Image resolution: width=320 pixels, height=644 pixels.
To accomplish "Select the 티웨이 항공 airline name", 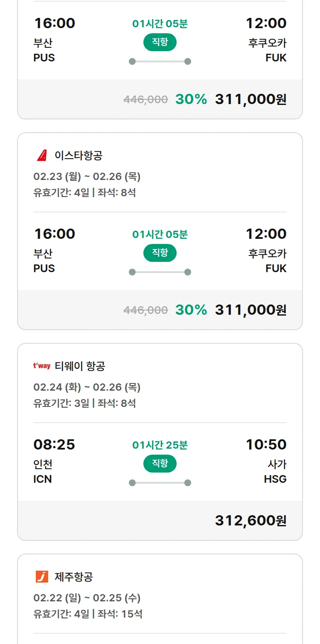I will point(80,366).
